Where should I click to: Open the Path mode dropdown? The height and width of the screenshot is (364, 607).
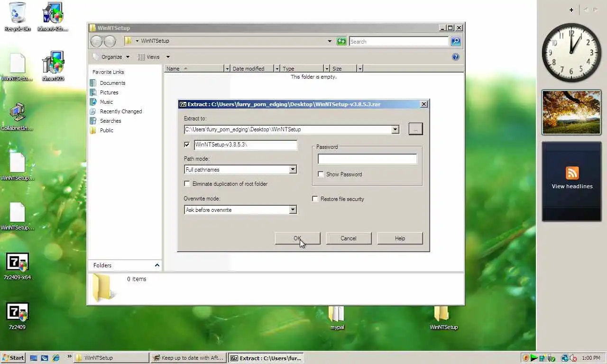[293, 170]
